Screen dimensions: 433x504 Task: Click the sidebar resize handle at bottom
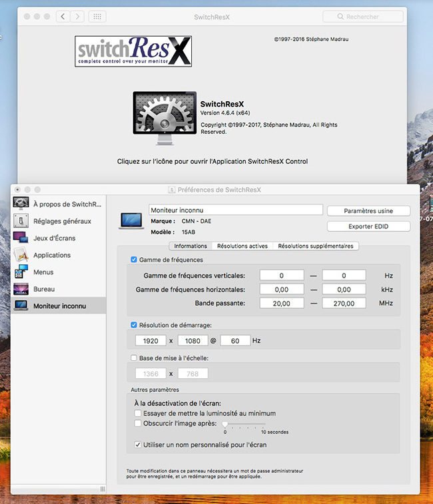point(103,489)
